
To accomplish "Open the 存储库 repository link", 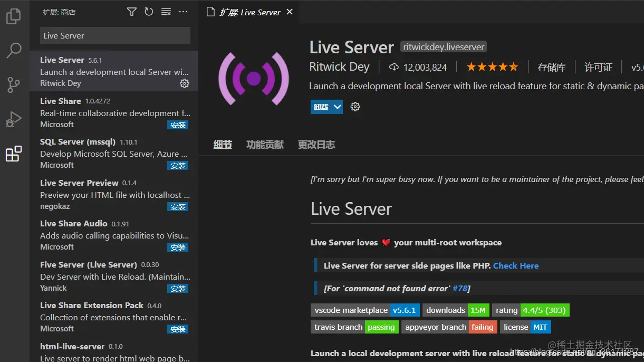I will coord(552,67).
